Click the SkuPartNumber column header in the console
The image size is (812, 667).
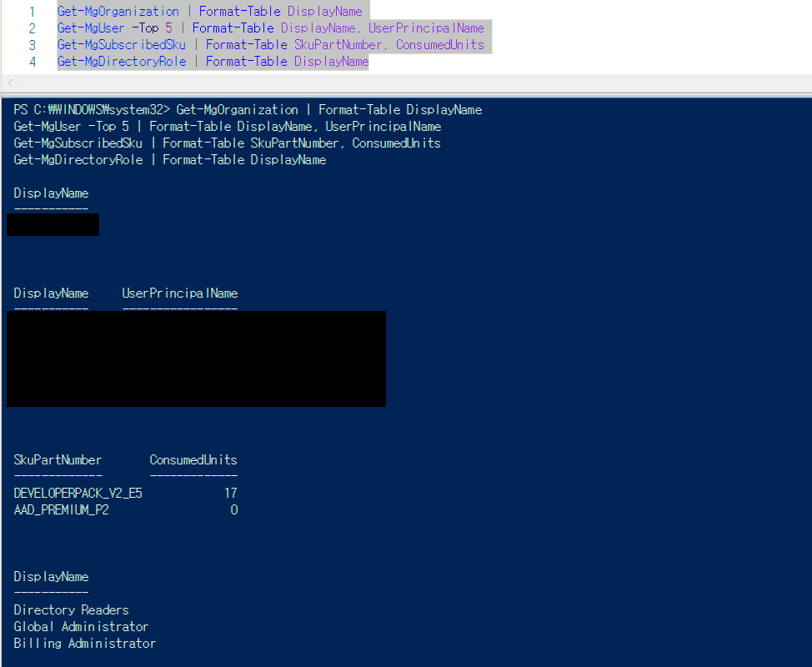58,460
